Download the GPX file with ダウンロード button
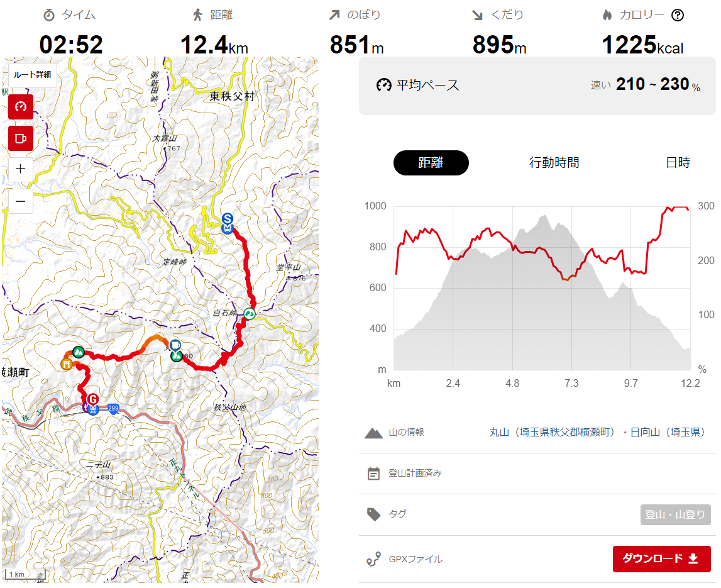The width and height of the screenshot is (721, 588). [x=661, y=558]
